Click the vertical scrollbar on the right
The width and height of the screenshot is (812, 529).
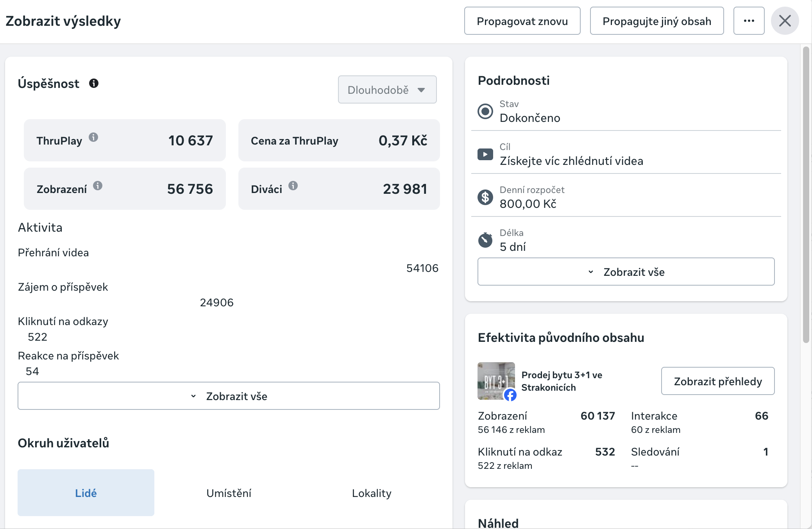806,195
